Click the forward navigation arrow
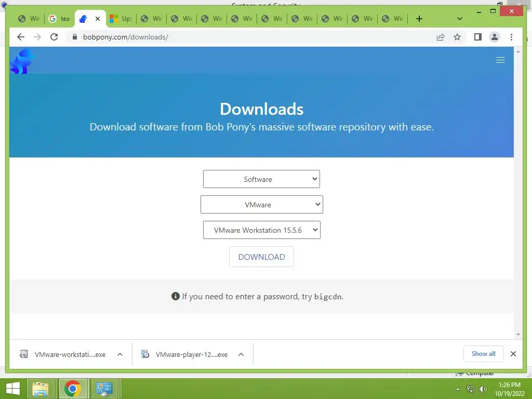This screenshot has width=532, height=399. 37,37
